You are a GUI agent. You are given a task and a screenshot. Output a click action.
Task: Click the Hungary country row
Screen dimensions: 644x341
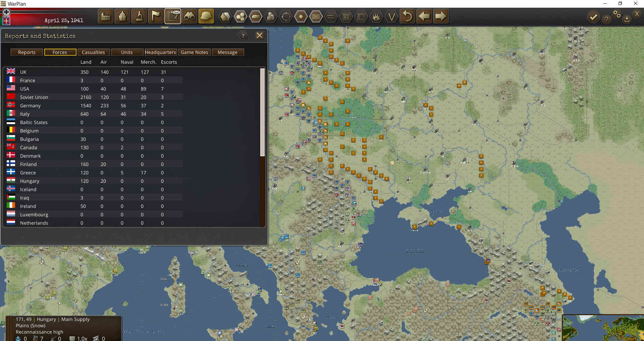click(95, 181)
